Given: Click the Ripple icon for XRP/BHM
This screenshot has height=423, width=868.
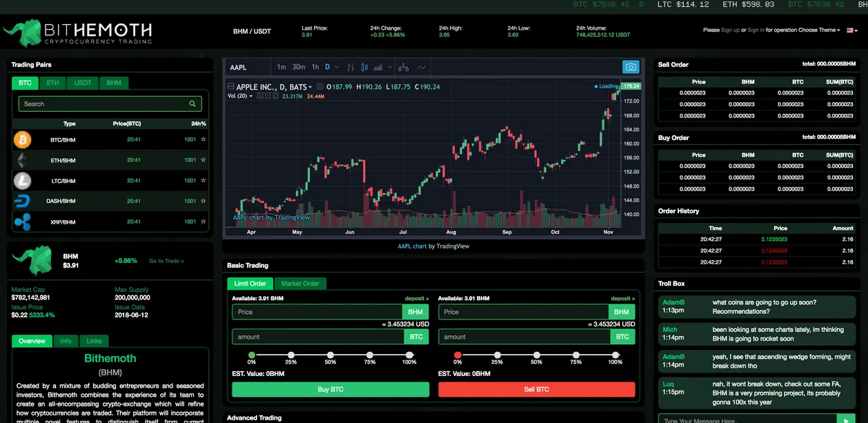Looking at the screenshot, I should pyautogui.click(x=23, y=222).
